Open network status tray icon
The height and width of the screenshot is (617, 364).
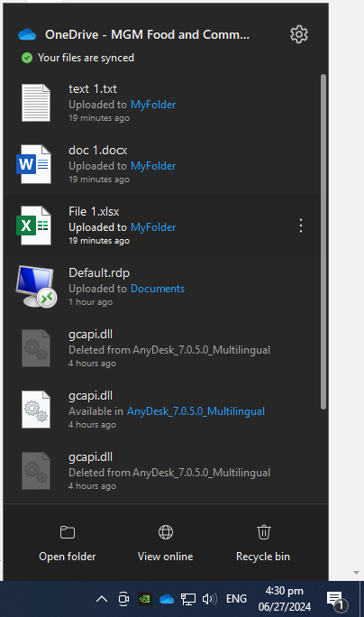click(x=188, y=599)
